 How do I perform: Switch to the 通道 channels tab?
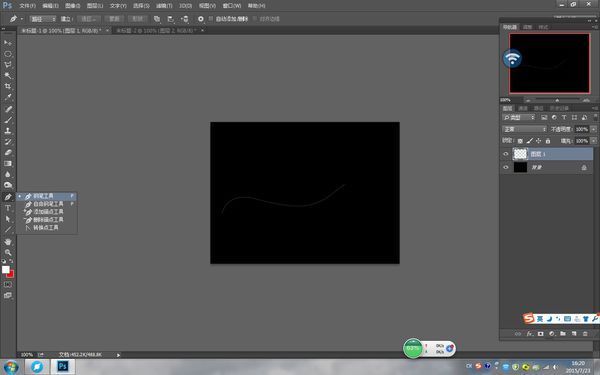[x=523, y=108]
